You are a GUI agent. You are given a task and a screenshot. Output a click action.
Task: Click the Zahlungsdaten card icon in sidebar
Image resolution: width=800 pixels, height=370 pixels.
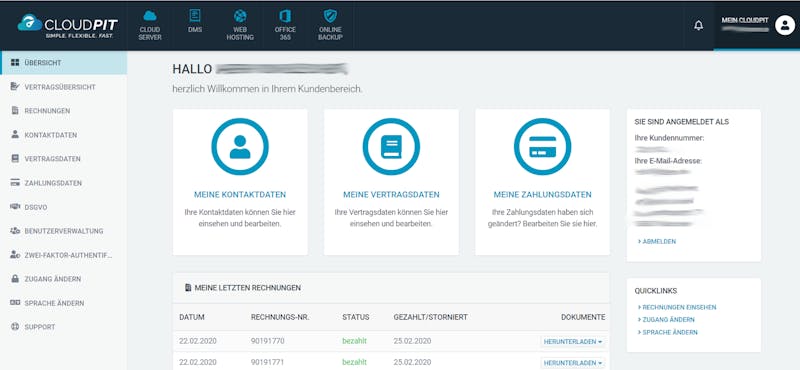(x=15, y=183)
